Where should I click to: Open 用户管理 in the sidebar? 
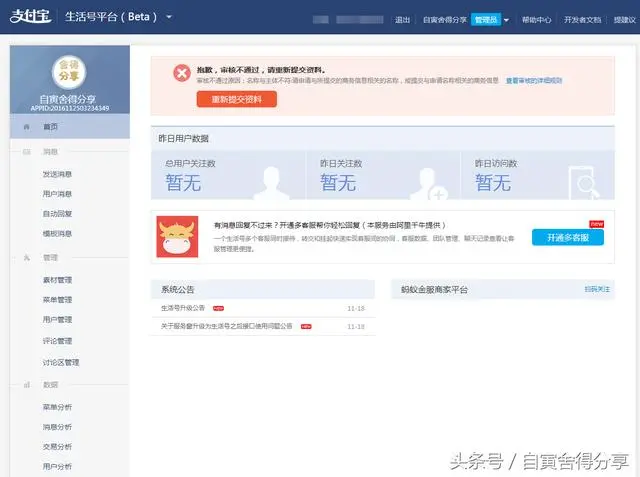[57, 319]
